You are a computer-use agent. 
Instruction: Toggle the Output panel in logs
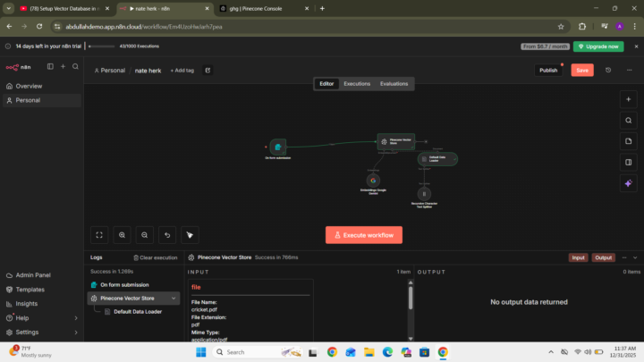coord(604,257)
